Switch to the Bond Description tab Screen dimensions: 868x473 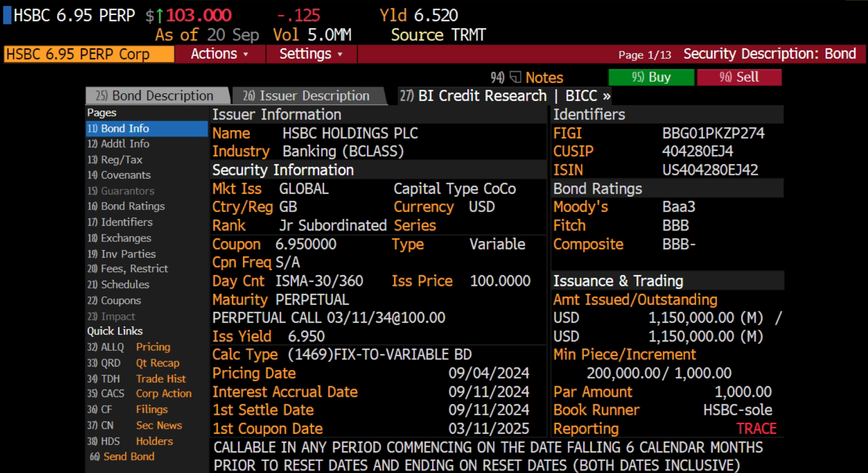click(x=157, y=96)
